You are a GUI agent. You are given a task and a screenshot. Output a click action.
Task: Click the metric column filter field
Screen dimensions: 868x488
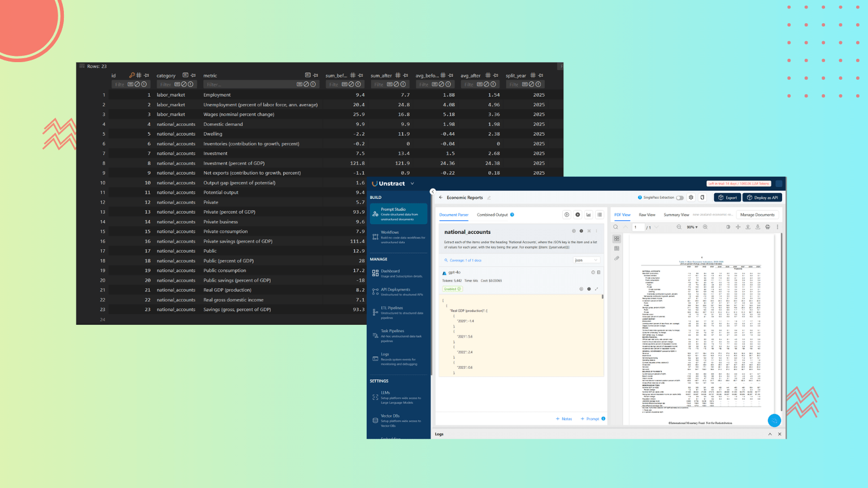[249, 85]
